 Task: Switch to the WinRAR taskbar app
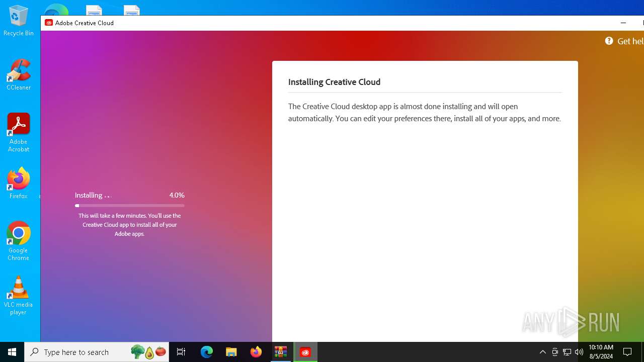[x=281, y=352]
